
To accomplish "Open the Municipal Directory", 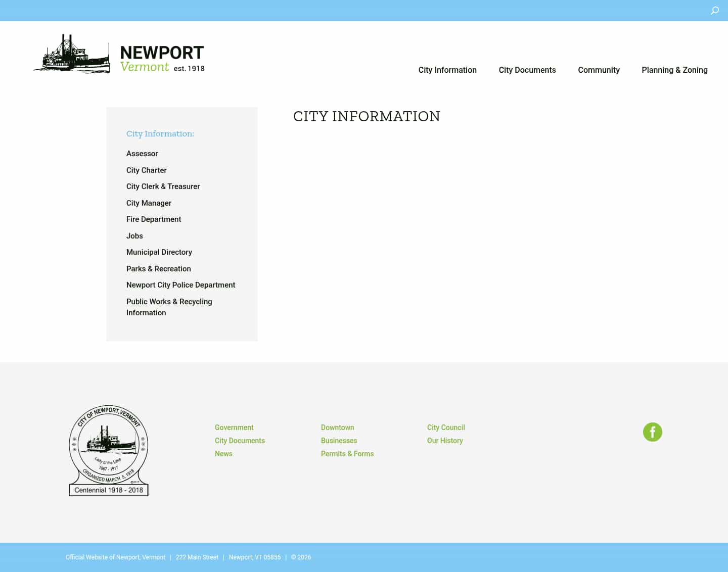I will tap(159, 252).
